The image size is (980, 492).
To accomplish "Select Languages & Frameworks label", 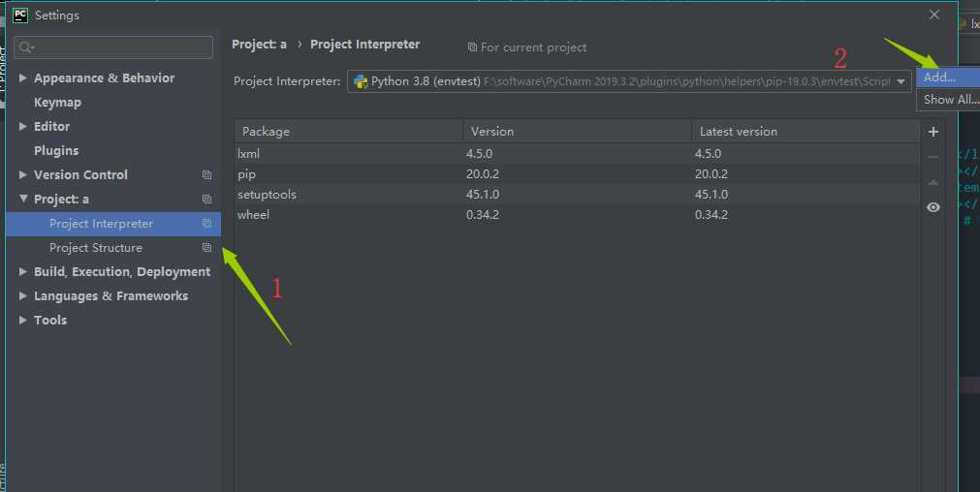I will pyautogui.click(x=111, y=296).
